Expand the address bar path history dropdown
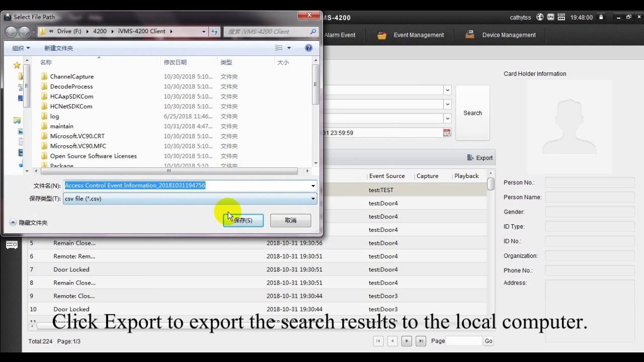This screenshot has height=362, width=644. click(204, 31)
